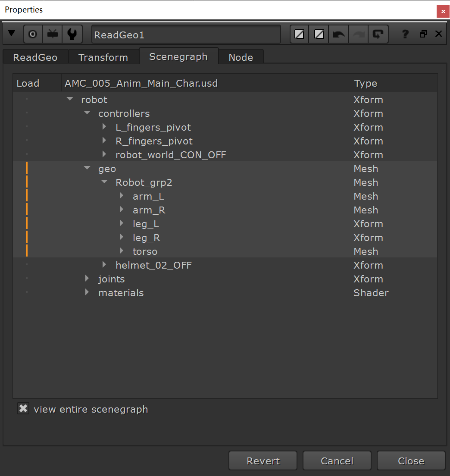Expand the L_fingers_pivot item
Screen dimensions: 450x476
pos(104,127)
